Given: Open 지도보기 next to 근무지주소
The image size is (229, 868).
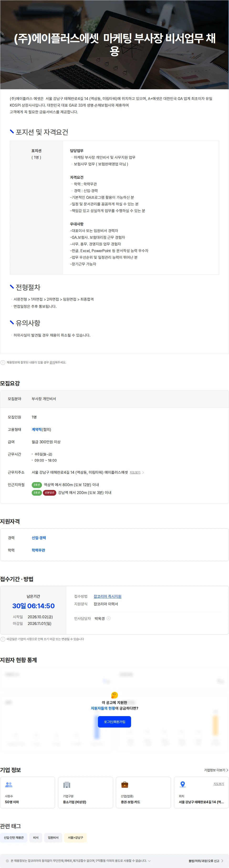Looking at the screenshot, I should tap(135, 473).
